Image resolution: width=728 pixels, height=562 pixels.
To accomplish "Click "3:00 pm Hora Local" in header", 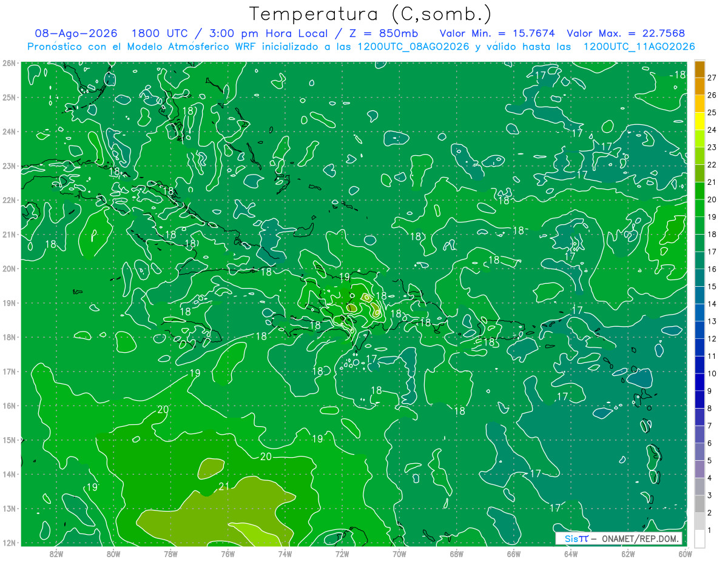I will (x=268, y=33).
